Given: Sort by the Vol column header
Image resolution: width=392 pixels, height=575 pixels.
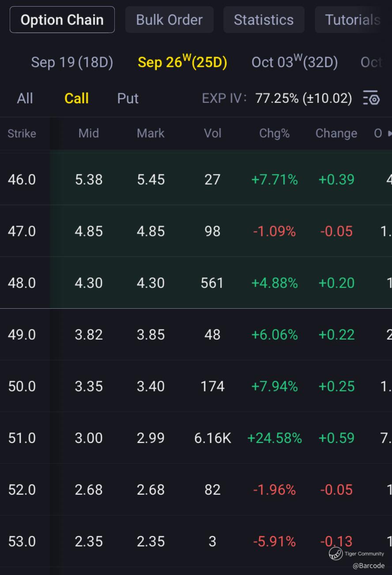Looking at the screenshot, I should (x=212, y=133).
